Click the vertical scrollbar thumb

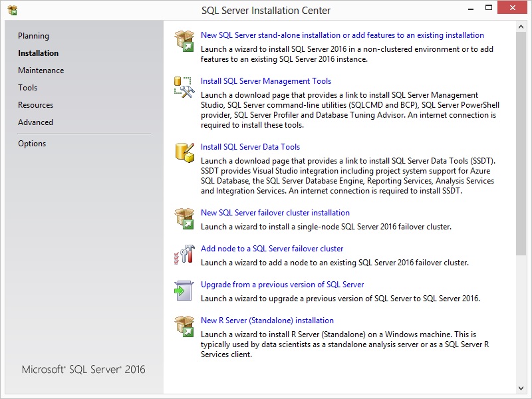click(521, 144)
